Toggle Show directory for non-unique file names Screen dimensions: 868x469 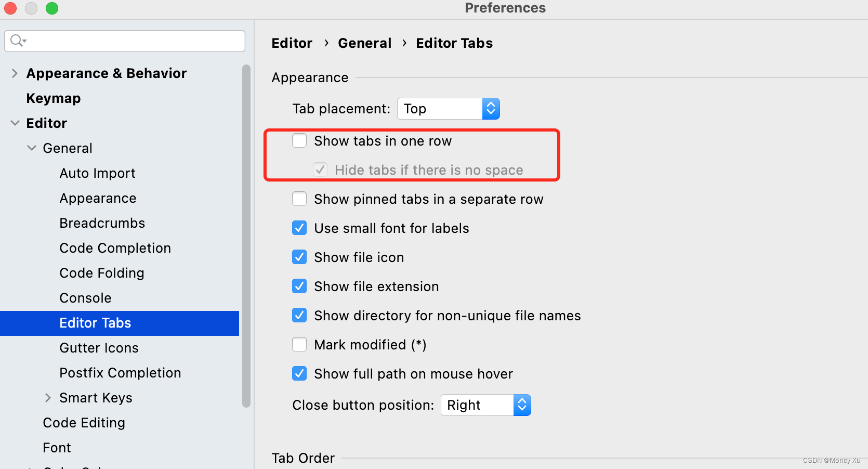point(299,316)
